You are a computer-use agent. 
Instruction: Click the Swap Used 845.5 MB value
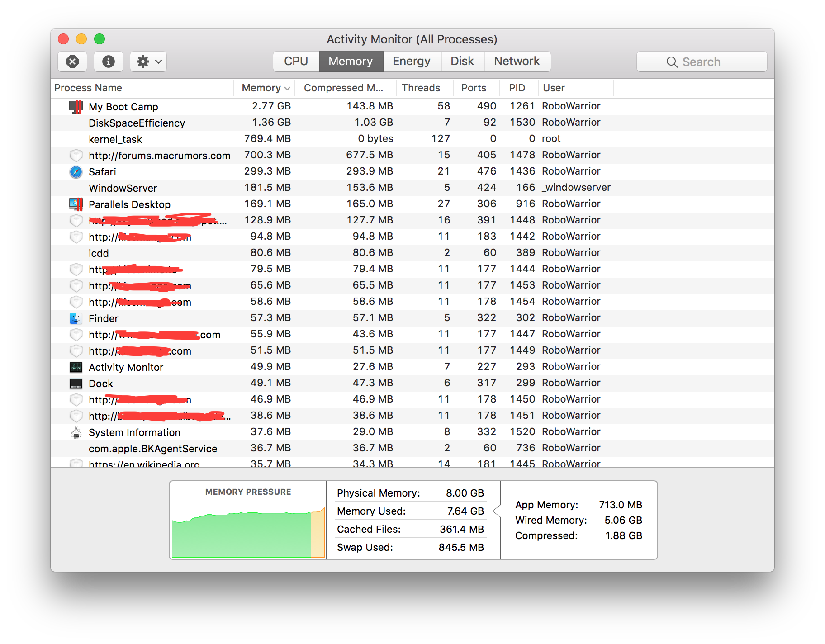pos(461,547)
